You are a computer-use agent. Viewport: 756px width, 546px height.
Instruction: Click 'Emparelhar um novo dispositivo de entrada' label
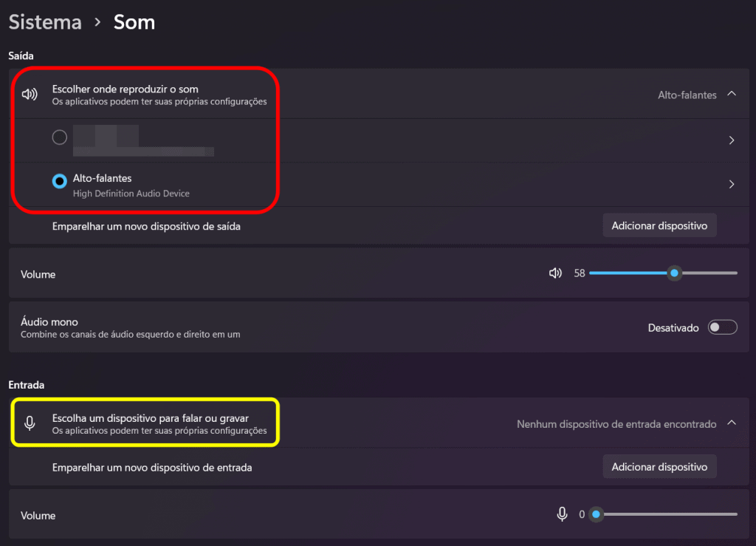coord(152,468)
